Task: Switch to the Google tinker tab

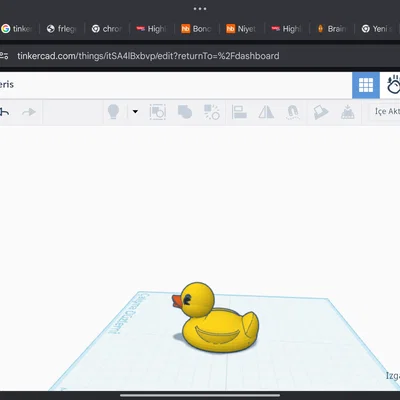Action: click(x=17, y=29)
